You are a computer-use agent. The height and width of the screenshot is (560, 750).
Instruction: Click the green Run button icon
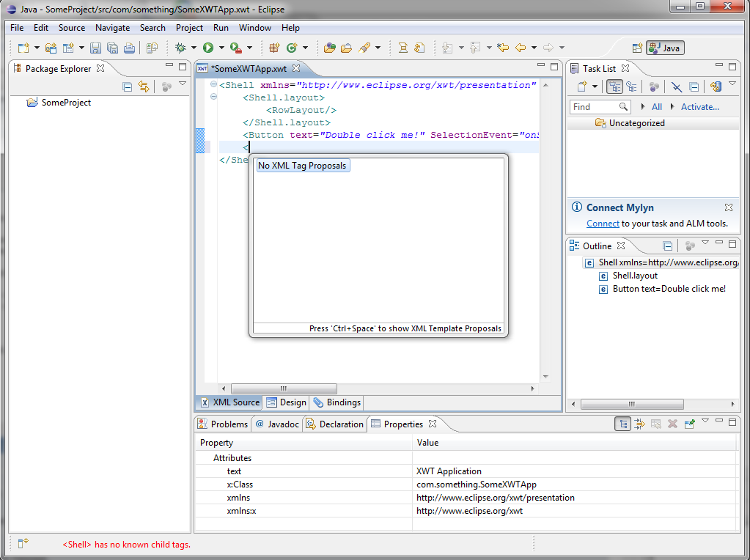[x=208, y=48]
